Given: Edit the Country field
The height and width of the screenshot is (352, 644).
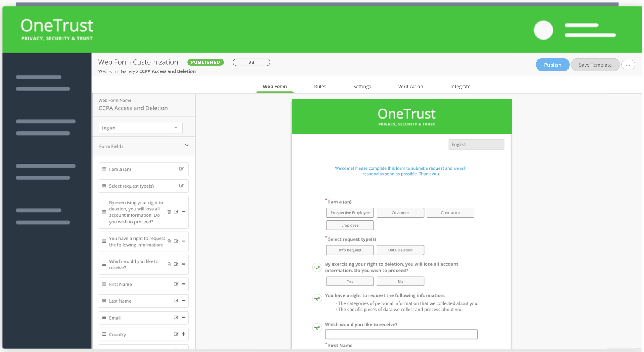Looking at the screenshot, I should click(176, 334).
